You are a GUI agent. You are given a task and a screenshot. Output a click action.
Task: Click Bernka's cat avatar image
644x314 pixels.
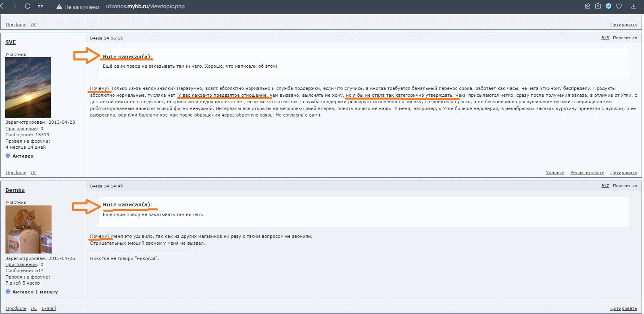click(x=28, y=229)
